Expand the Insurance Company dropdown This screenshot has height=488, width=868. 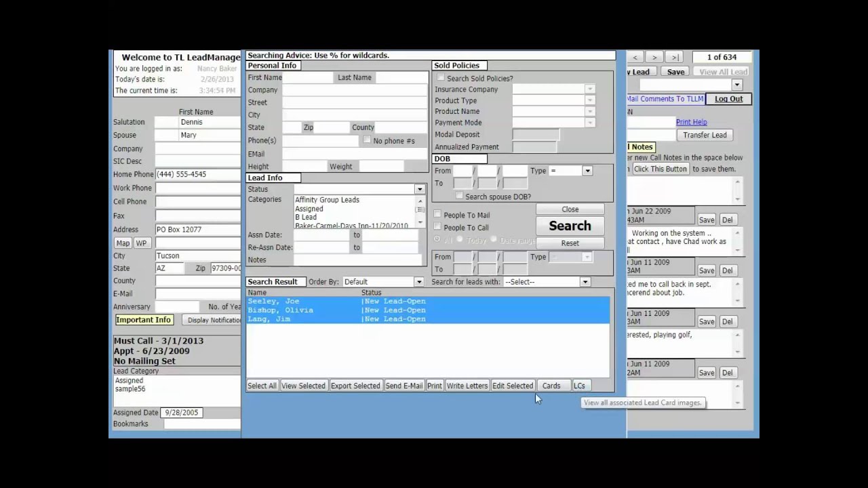coord(590,89)
